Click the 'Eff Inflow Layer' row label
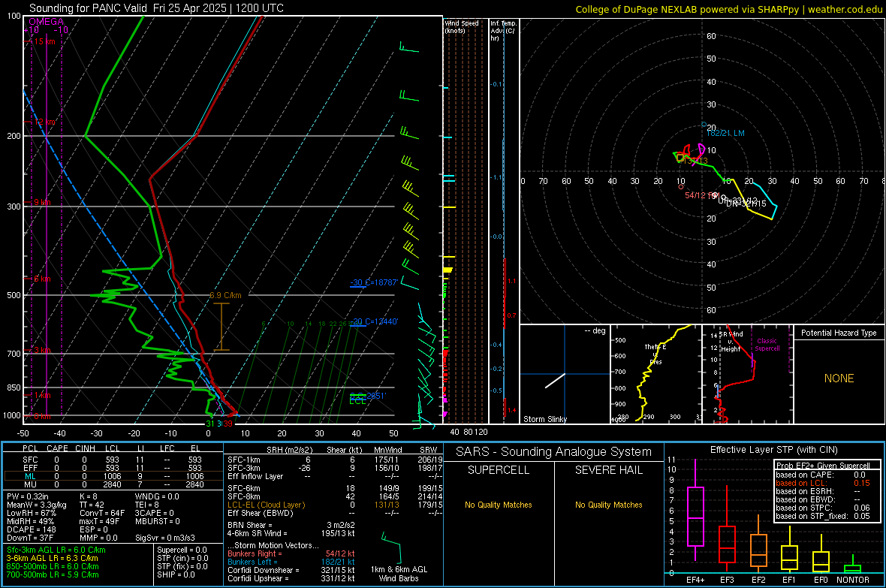The image size is (886, 588). click(x=255, y=476)
